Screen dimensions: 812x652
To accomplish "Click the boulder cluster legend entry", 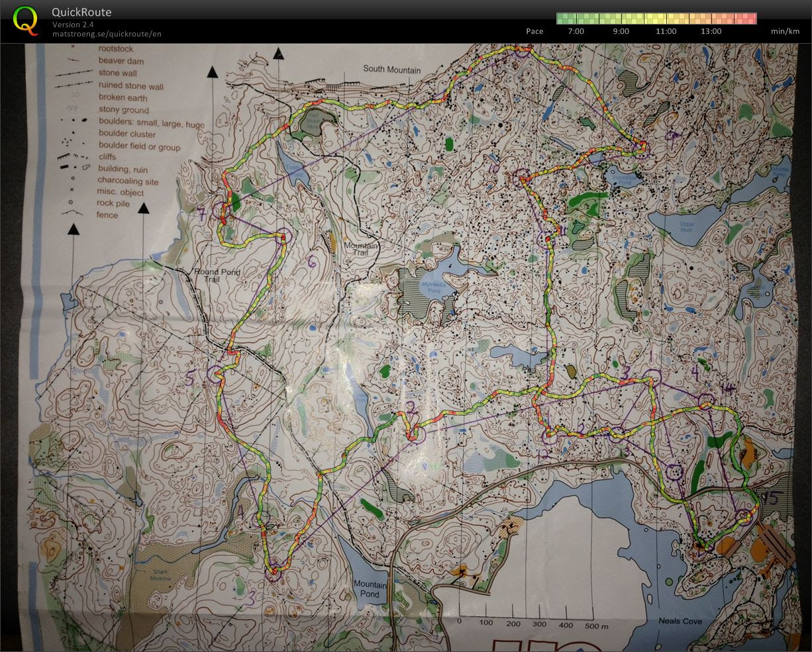I will point(127,134).
